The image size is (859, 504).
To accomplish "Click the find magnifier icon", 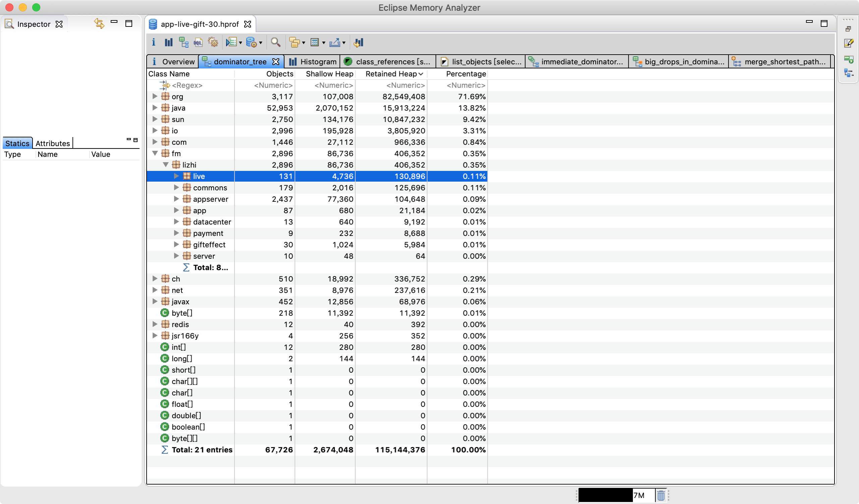I will pos(275,43).
